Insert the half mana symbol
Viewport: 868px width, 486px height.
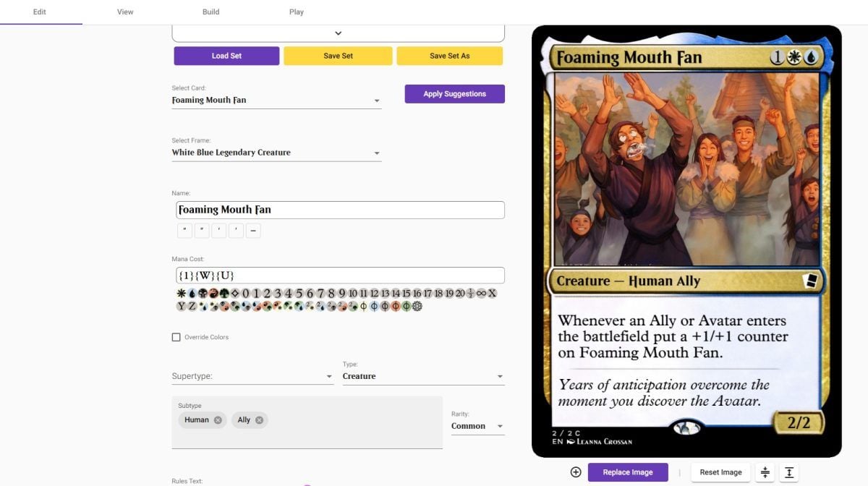pyautogui.click(x=471, y=294)
